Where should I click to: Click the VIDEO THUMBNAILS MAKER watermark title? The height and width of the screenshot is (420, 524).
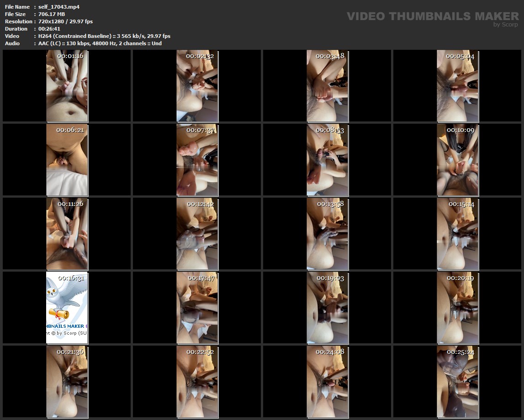coord(432,16)
